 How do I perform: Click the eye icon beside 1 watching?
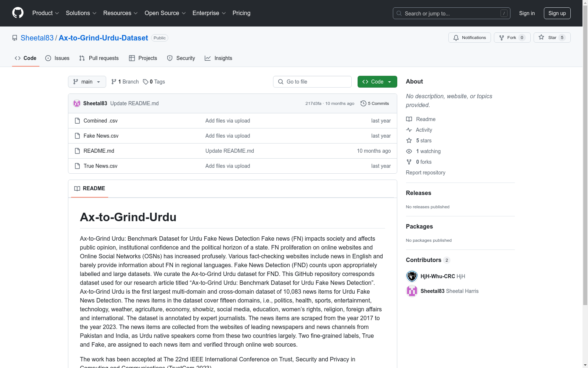(409, 151)
